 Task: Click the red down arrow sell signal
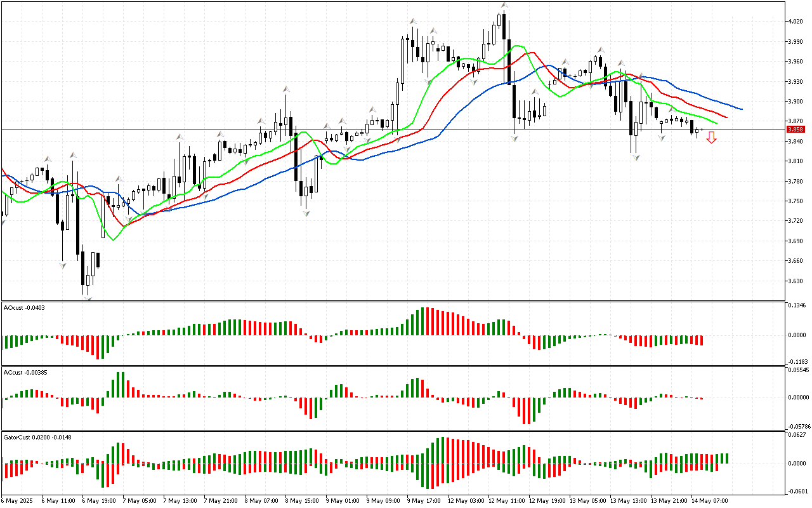coord(712,137)
